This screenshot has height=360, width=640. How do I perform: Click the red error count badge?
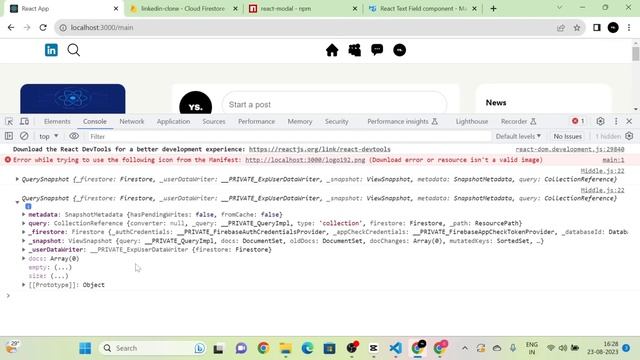click(x=578, y=121)
